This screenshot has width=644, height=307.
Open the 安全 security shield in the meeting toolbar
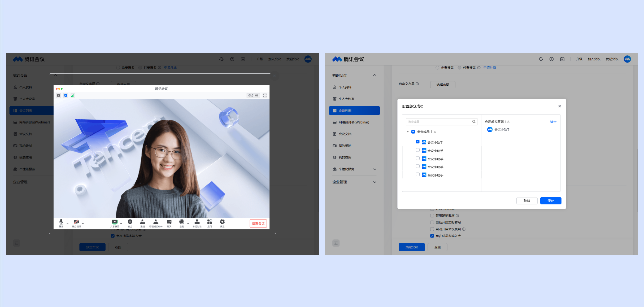click(130, 223)
